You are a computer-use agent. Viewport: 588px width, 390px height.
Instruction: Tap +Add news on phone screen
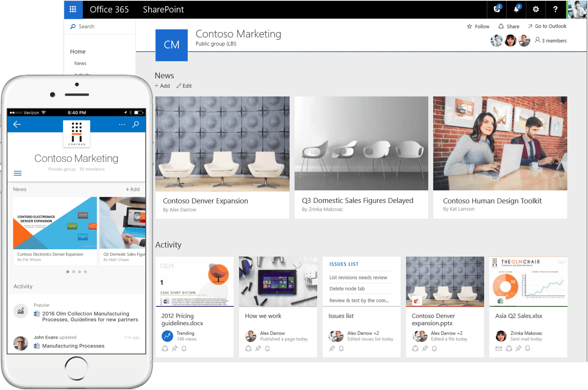pyautogui.click(x=133, y=189)
